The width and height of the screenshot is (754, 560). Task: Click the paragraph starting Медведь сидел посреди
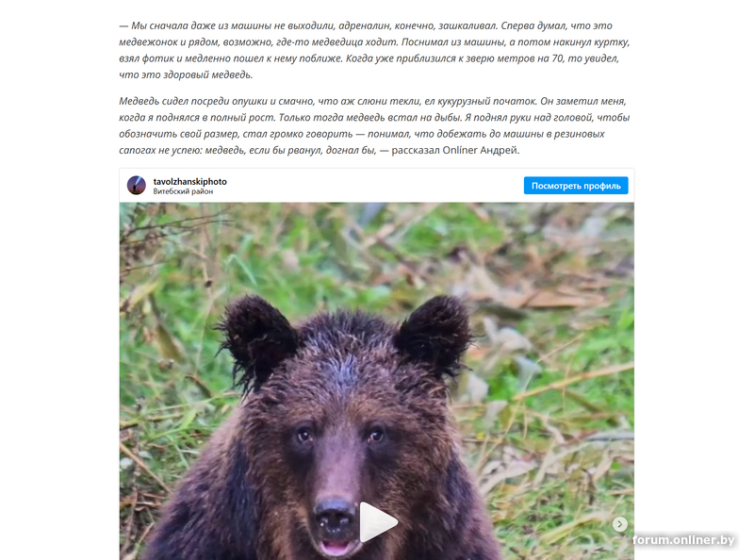coord(374,125)
